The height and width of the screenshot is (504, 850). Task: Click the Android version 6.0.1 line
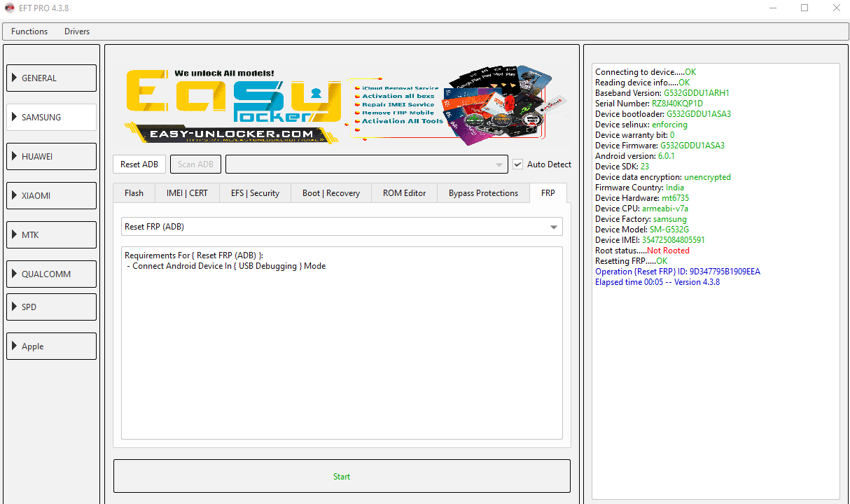[635, 156]
